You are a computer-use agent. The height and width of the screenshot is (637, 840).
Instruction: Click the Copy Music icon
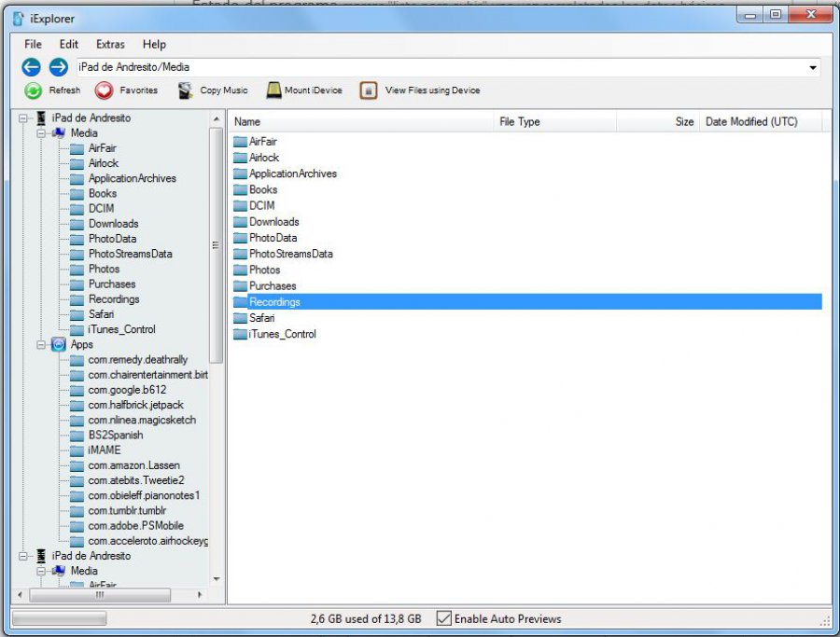pyautogui.click(x=186, y=90)
